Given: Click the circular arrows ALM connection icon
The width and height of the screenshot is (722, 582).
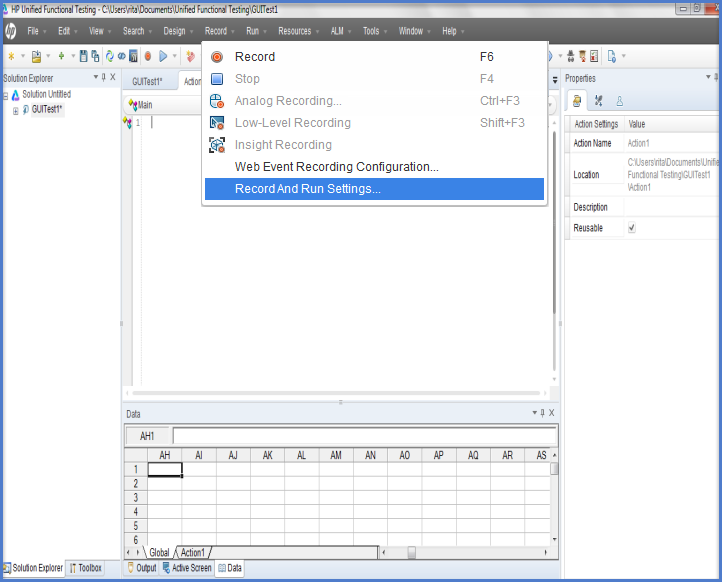Looking at the screenshot, I should (110, 56).
